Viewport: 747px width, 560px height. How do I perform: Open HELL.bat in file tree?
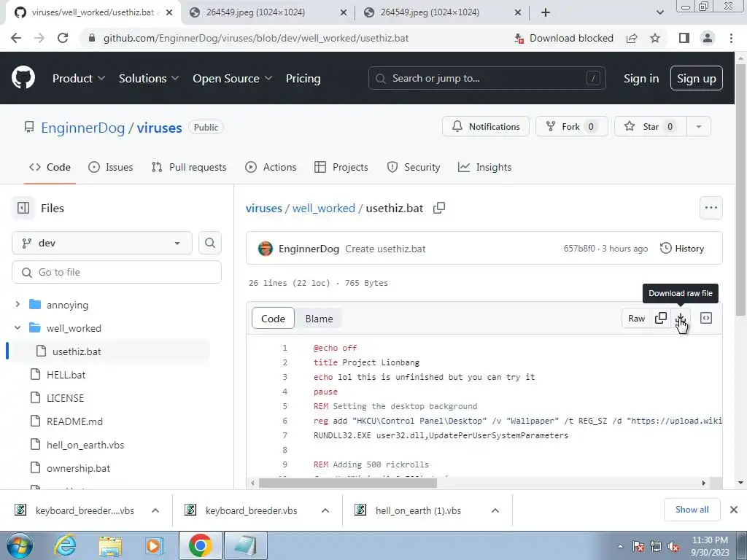(x=66, y=375)
